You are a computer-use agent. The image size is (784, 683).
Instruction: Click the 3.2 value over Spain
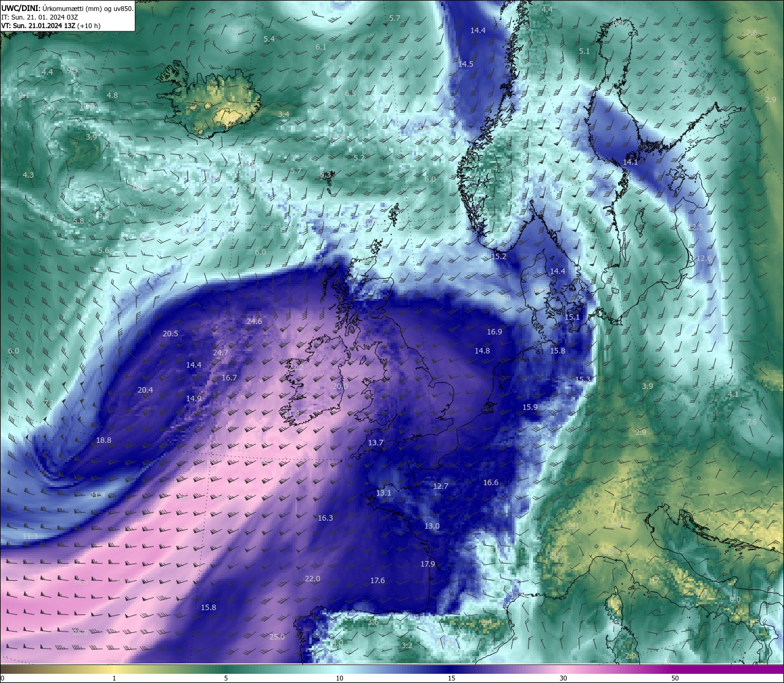click(407, 646)
